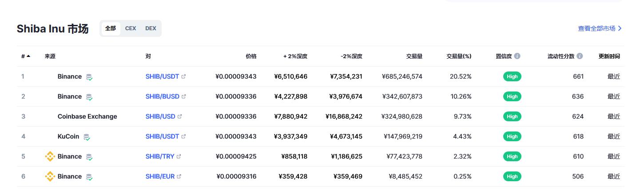
Task: Open the SHIB/BUSD pair link
Action: pyautogui.click(x=162, y=96)
